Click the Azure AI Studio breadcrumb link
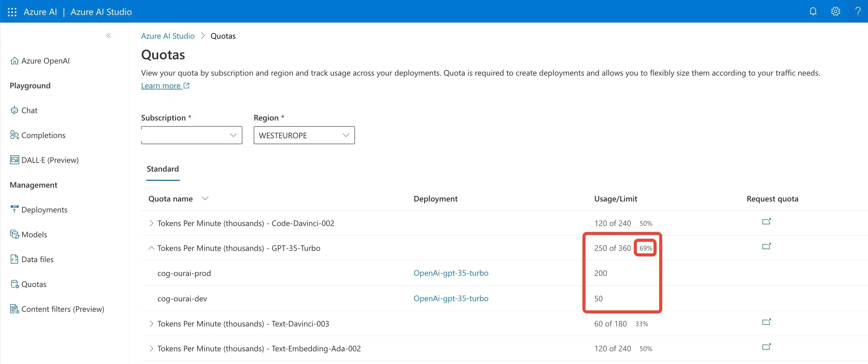The width and height of the screenshot is (868, 364). pyautogui.click(x=168, y=36)
